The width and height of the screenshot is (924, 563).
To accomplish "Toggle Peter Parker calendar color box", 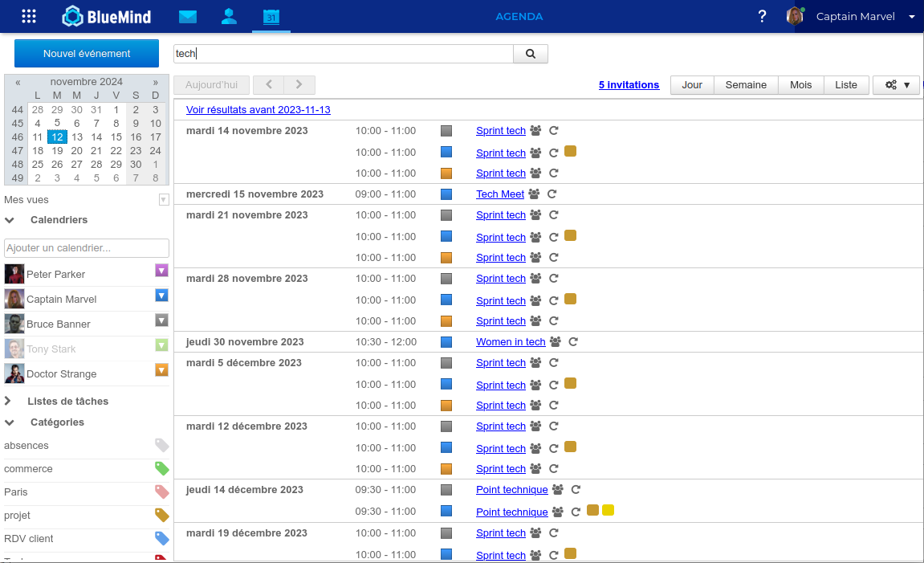I will point(161,271).
